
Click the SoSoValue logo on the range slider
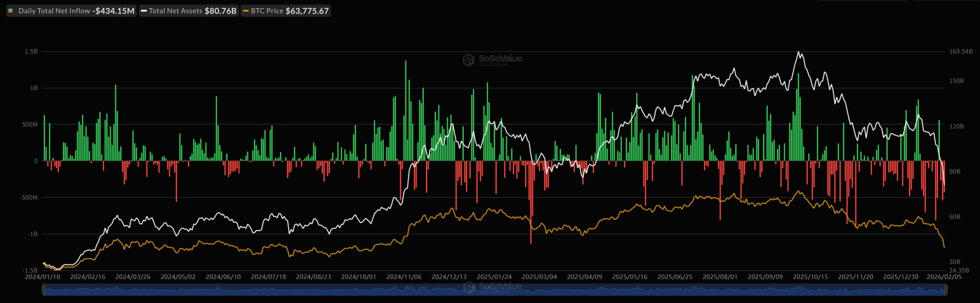tap(469, 287)
